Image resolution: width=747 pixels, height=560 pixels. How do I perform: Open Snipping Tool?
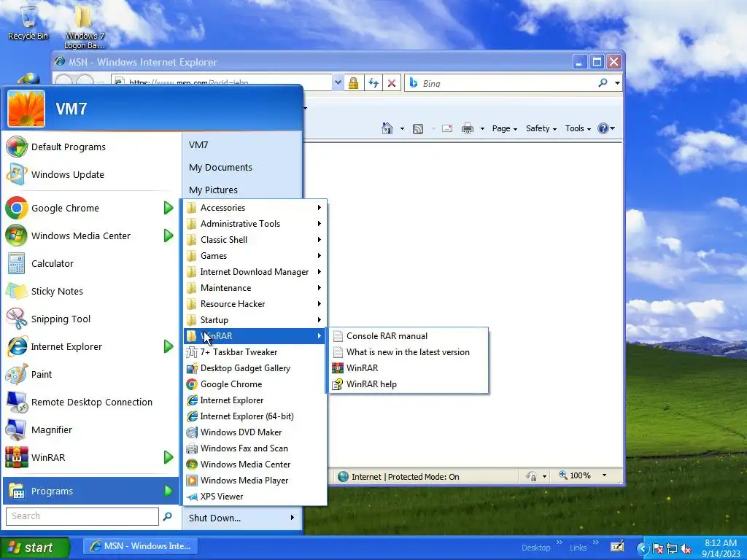coord(90,319)
